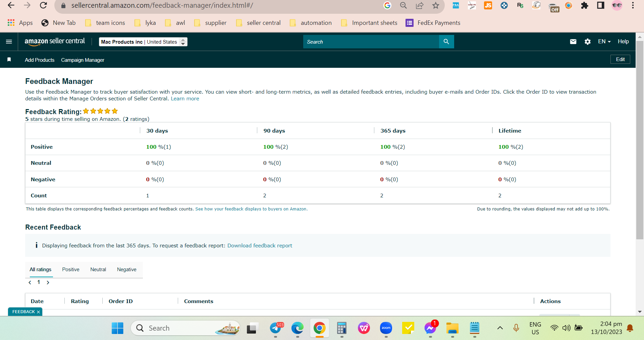Open the Apps bookmarks shortcut
The height and width of the screenshot is (340, 644).
(x=20, y=23)
